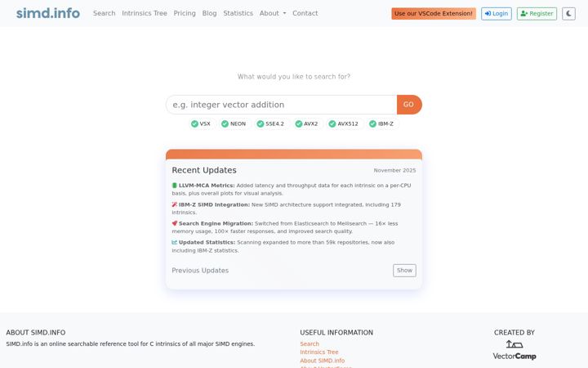Viewport: 588px width, 368px height.
Task: Click the Recent Updates heading
Action: (204, 170)
